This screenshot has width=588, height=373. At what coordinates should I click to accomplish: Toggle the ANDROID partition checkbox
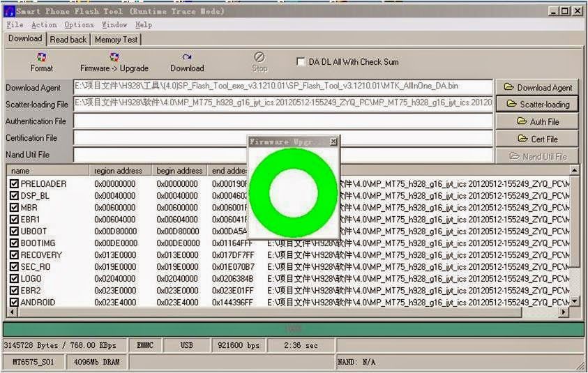pyautogui.click(x=14, y=302)
